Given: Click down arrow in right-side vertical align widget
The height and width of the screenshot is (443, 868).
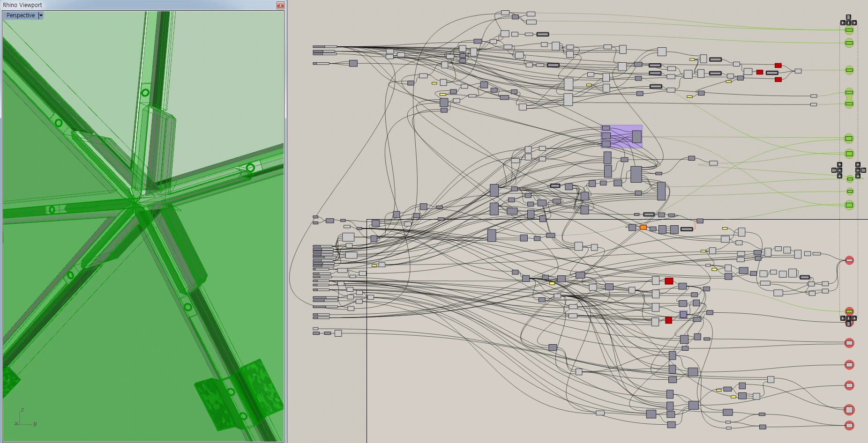Looking at the screenshot, I should [x=858, y=176].
